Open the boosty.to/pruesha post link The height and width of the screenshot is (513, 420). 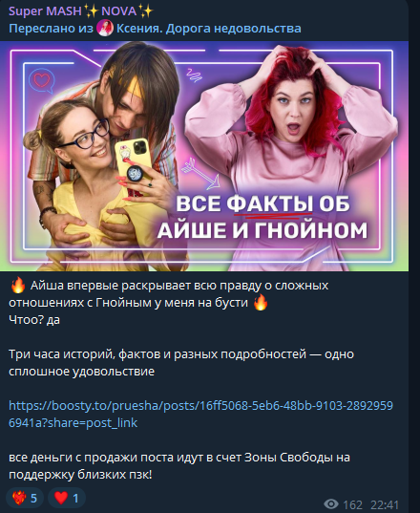coord(200,415)
